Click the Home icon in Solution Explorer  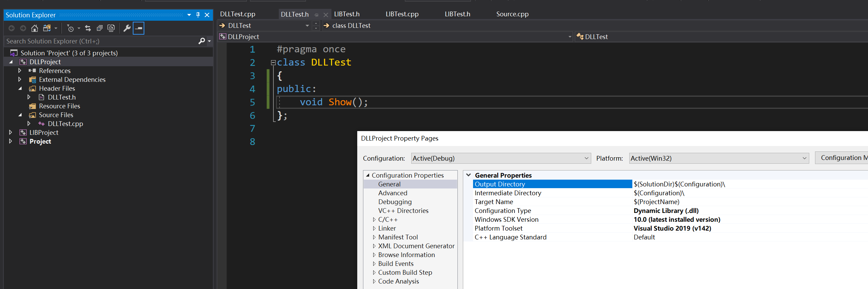(x=34, y=28)
